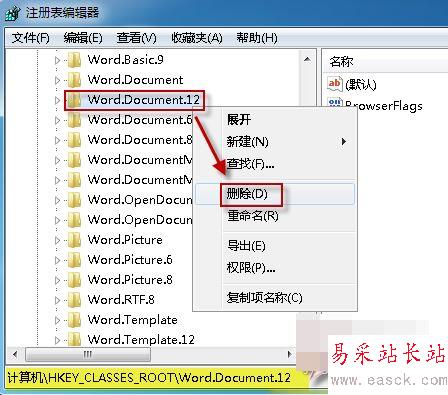The width and height of the screenshot is (448, 395).
Task: Expand the Word.Document key
Action: click(57, 80)
